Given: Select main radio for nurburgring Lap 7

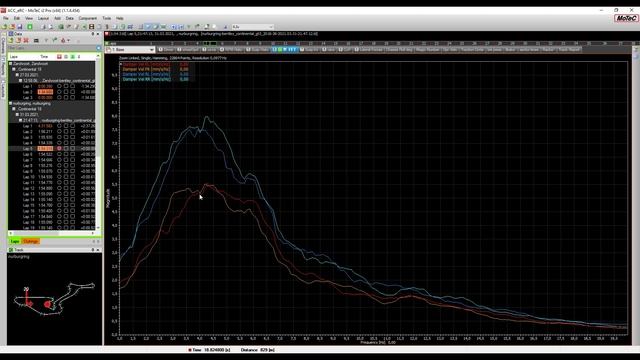Looking at the screenshot, I should point(59,160).
